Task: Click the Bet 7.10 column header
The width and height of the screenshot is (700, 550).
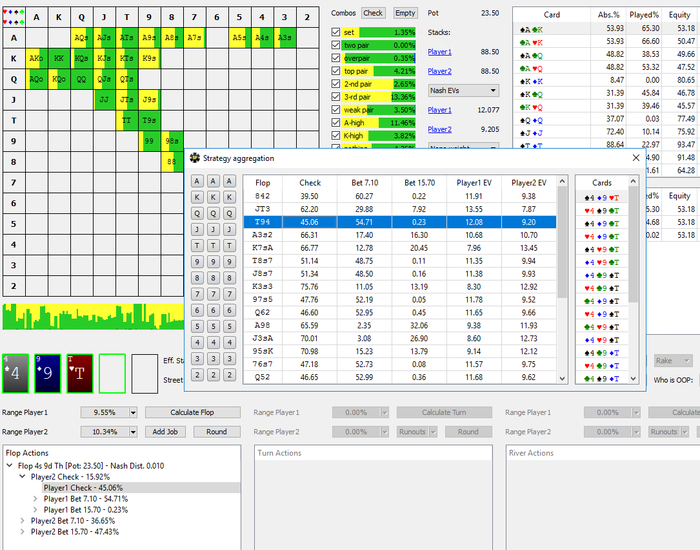Action: pyautogui.click(x=365, y=183)
